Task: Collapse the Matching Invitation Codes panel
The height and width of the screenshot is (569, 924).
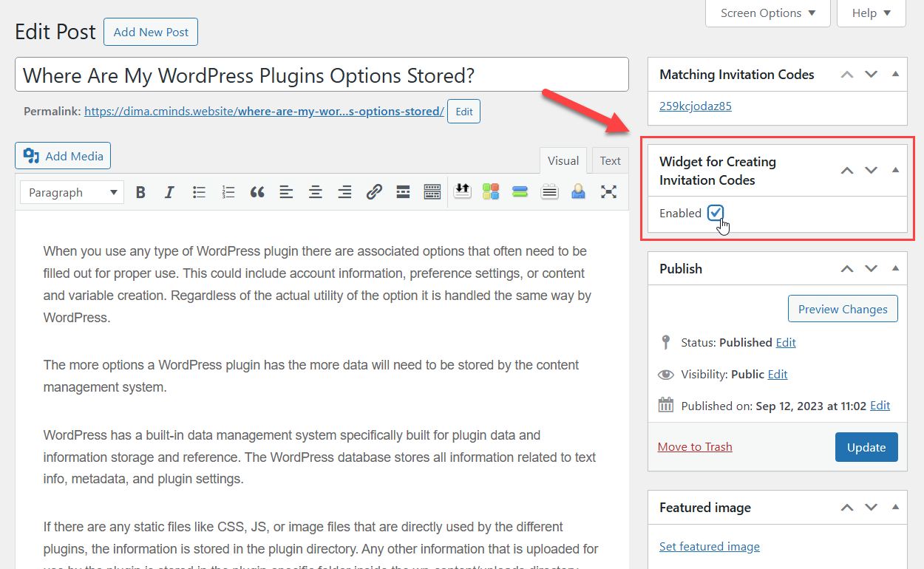Action: [895, 75]
